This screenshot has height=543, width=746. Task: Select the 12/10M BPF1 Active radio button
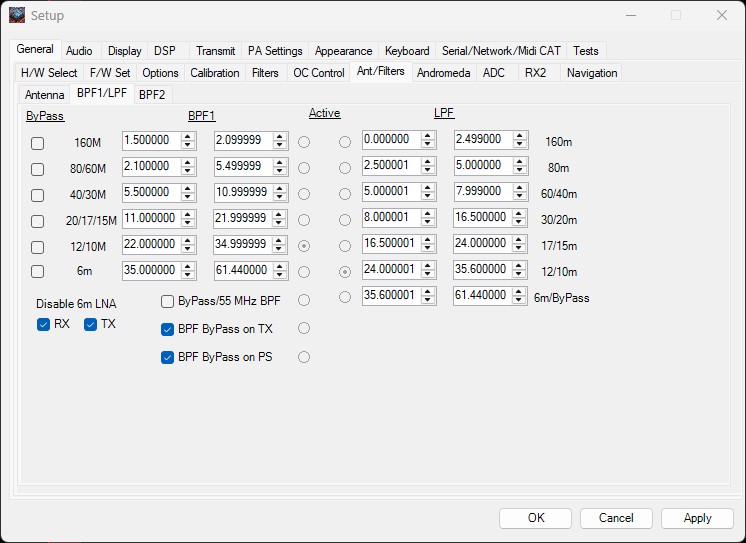coord(304,245)
